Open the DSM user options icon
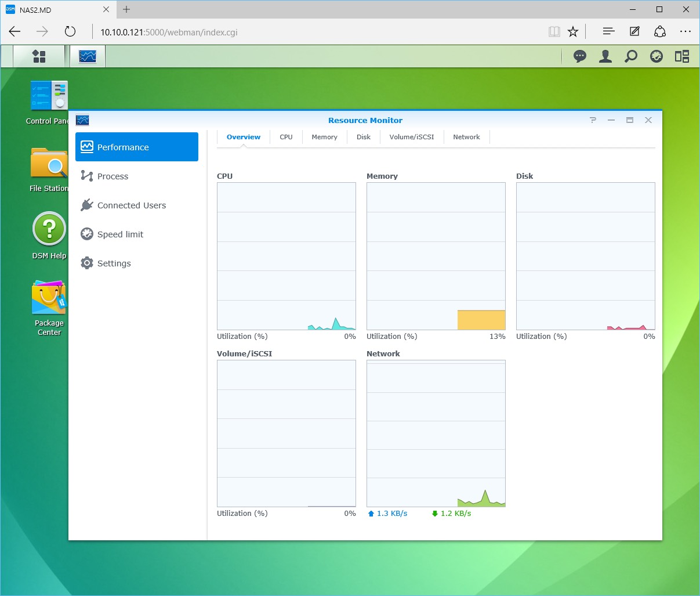Image resolution: width=700 pixels, height=596 pixels. [x=605, y=56]
